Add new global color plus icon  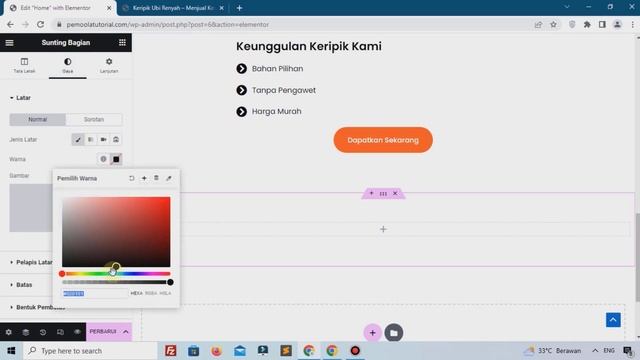pyautogui.click(x=144, y=178)
